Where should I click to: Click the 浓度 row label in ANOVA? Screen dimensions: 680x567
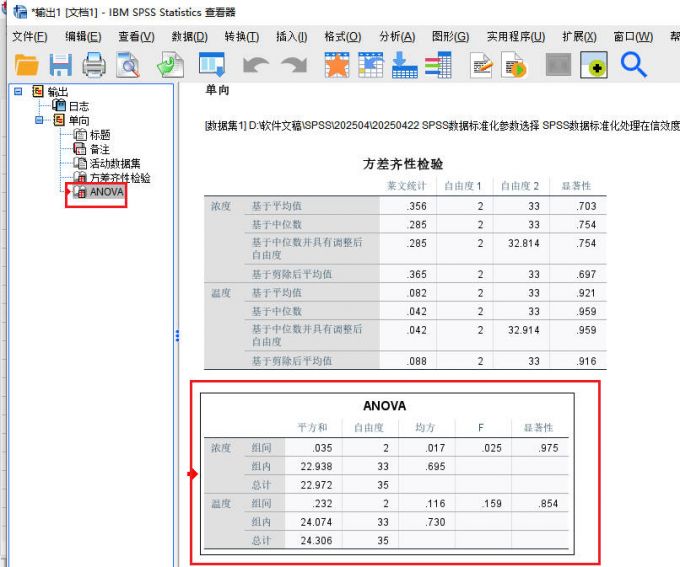(221, 448)
